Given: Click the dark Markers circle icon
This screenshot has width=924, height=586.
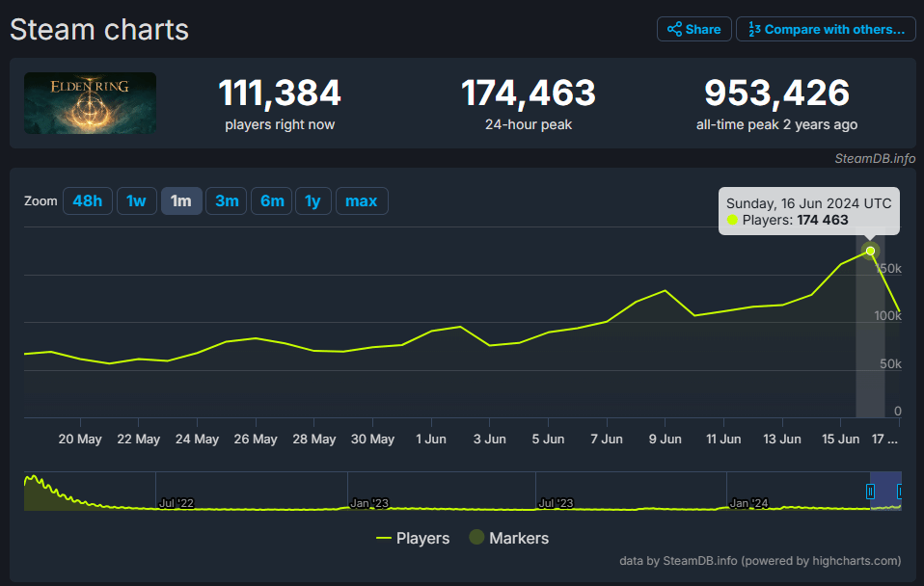Looking at the screenshot, I should pos(476,538).
